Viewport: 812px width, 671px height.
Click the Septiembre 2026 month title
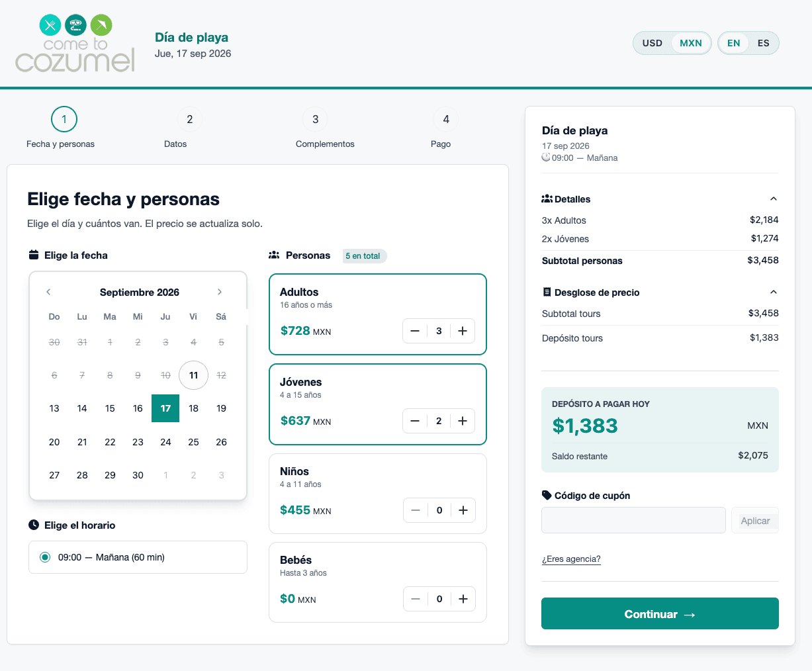point(140,292)
